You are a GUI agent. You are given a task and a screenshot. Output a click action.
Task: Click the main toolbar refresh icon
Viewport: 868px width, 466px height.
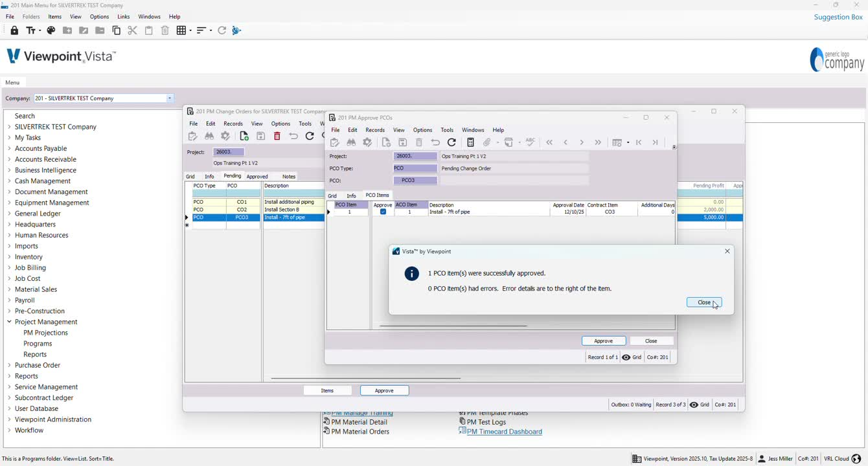pyautogui.click(x=222, y=30)
